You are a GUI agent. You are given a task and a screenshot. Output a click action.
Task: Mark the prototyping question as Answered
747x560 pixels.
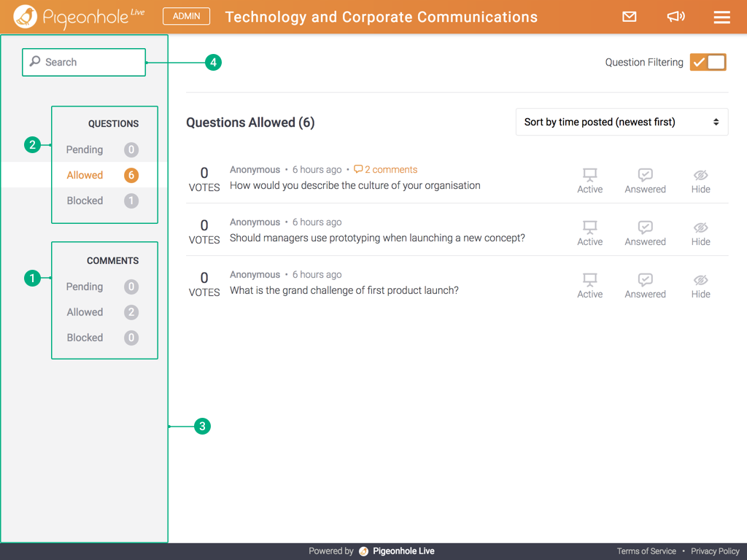tap(645, 233)
